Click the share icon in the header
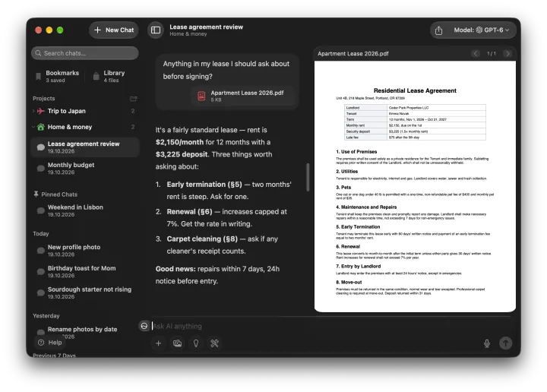Screen dimensions: 547x392 (439, 30)
